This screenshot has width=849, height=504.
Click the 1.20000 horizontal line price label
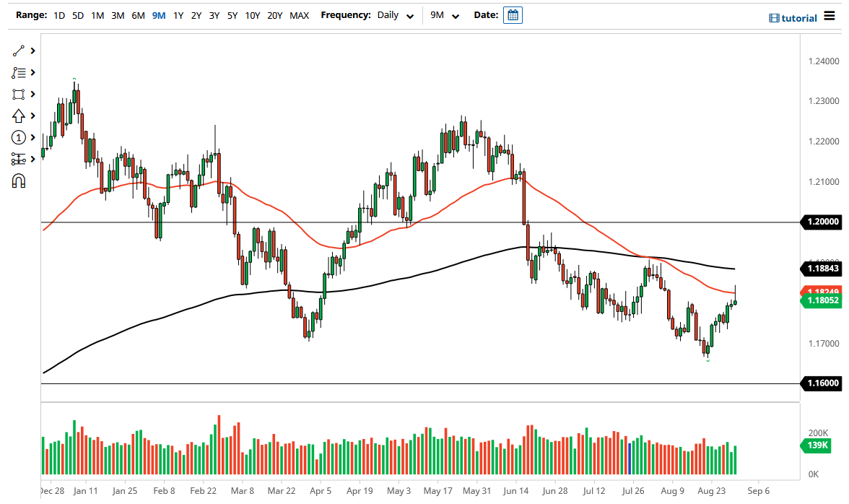click(822, 222)
